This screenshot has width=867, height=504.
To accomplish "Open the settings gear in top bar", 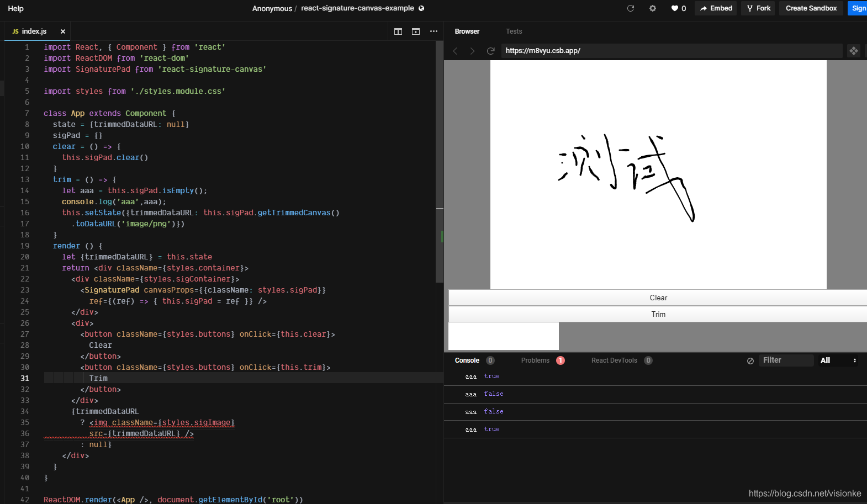I will tap(653, 8).
